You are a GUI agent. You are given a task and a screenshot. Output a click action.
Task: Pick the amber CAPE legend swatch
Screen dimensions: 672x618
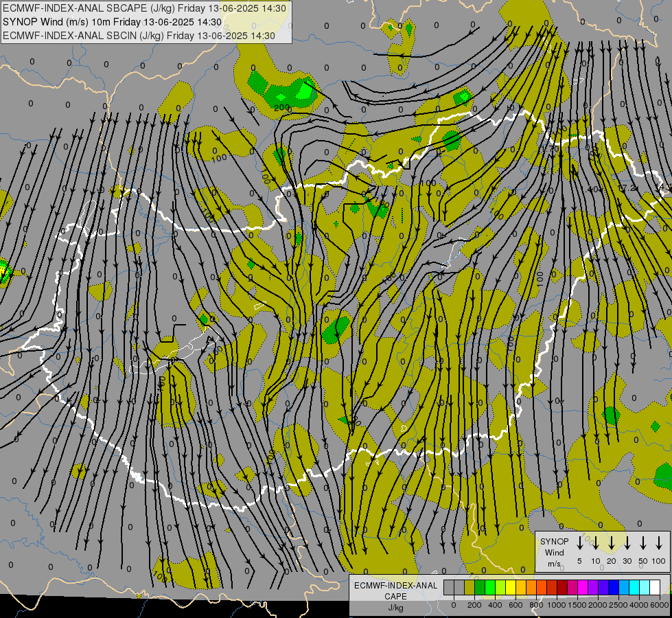click(x=521, y=587)
